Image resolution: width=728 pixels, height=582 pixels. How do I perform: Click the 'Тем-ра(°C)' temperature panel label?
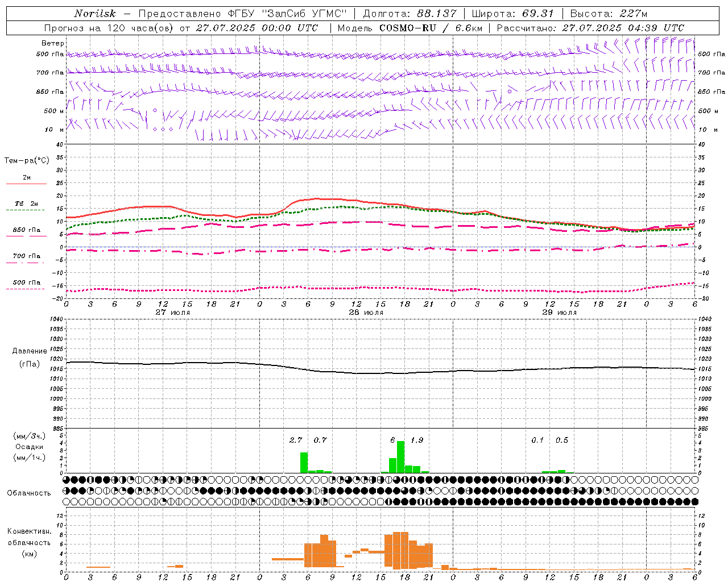pyautogui.click(x=27, y=161)
